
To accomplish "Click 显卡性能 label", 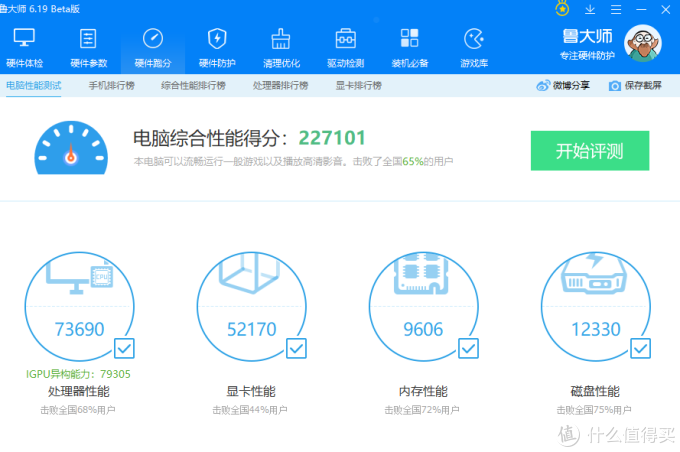I will pos(251,391).
